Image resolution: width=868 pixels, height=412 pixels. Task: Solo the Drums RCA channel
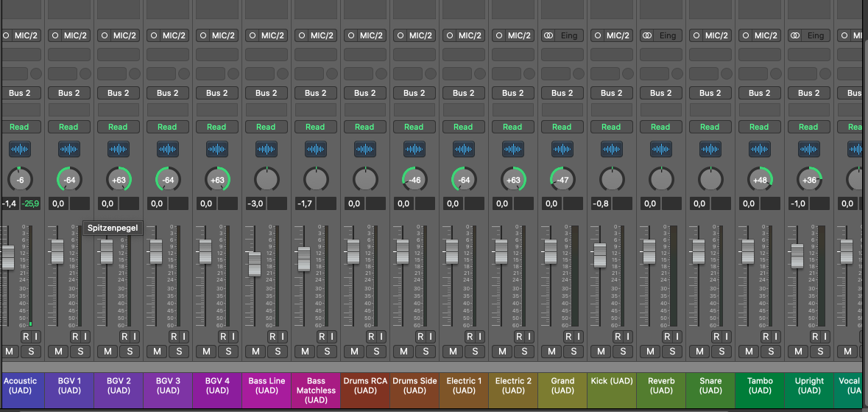pos(376,351)
